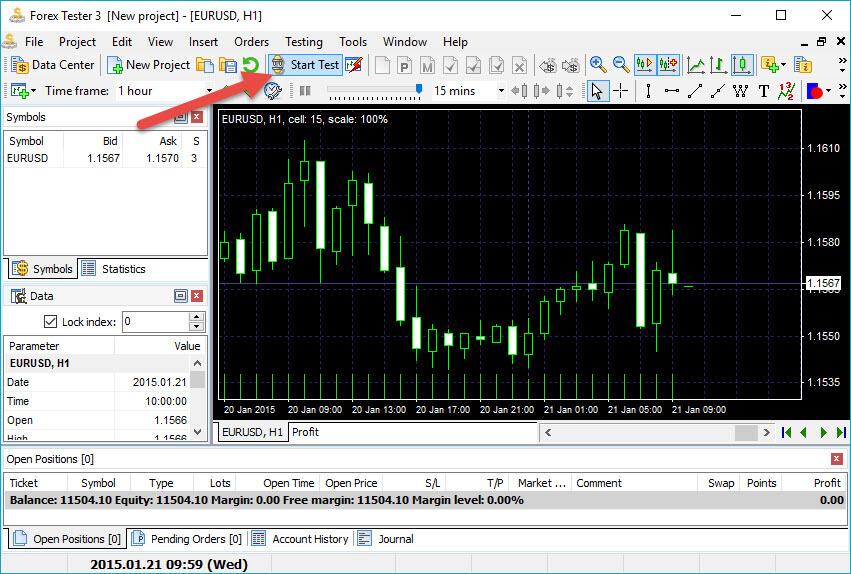Zoom out with the magnifier minus icon
The image size is (851, 574).
(x=621, y=65)
